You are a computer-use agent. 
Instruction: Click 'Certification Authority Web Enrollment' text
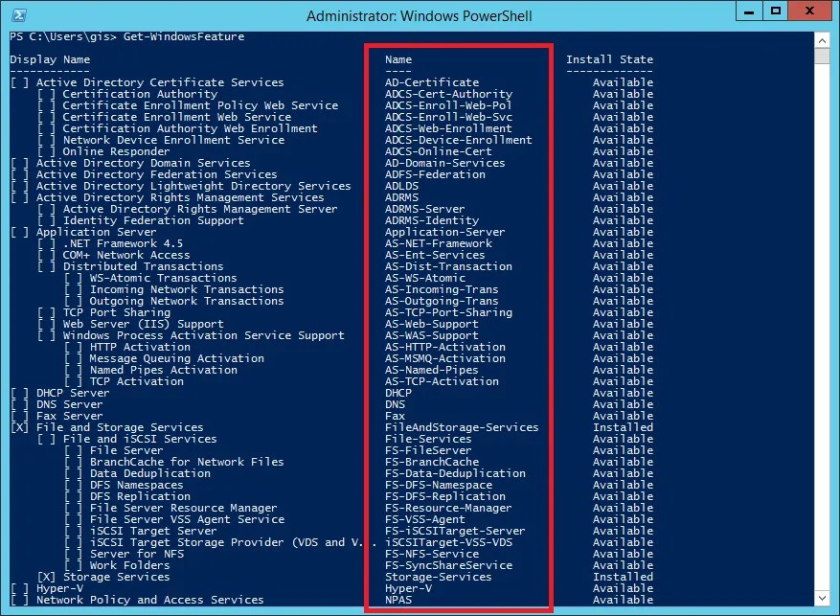point(191,128)
